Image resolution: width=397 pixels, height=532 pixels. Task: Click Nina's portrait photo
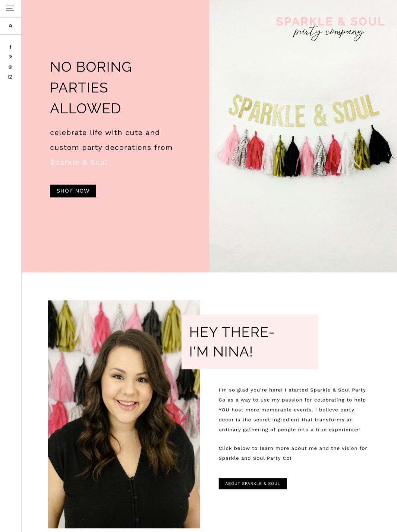(x=124, y=414)
